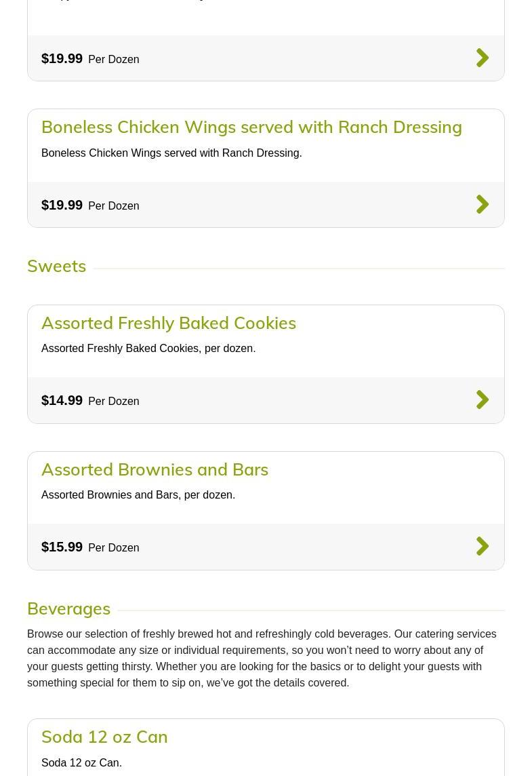Click the cookies description mentioning per dozen
The width and height of the screenshot is (532, 776).
coord(148,349)
